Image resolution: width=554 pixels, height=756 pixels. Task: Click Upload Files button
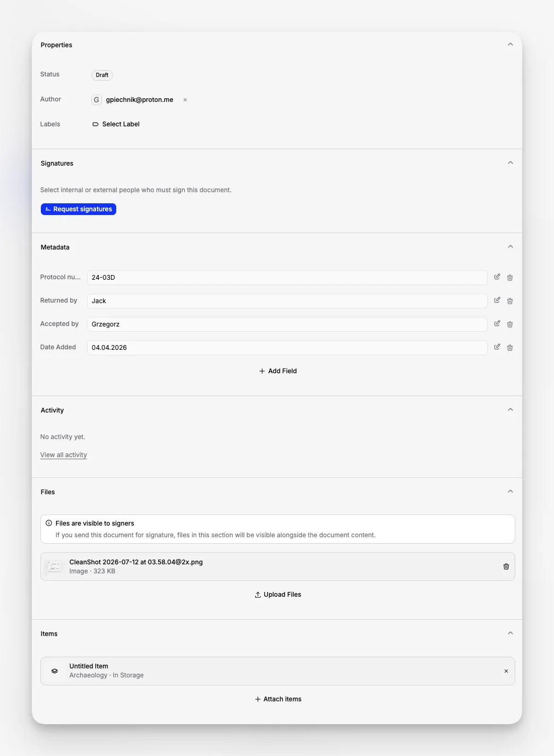(278, 595)
